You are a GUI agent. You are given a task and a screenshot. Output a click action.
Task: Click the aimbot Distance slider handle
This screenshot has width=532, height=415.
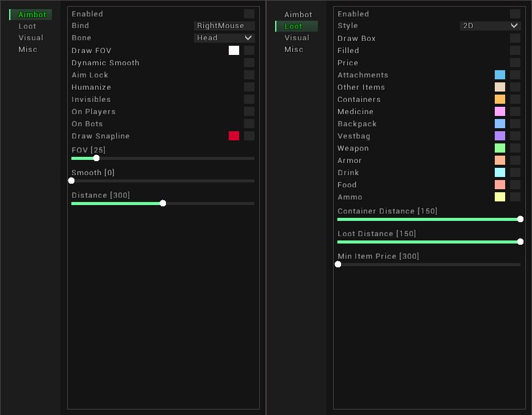(163, 203)
